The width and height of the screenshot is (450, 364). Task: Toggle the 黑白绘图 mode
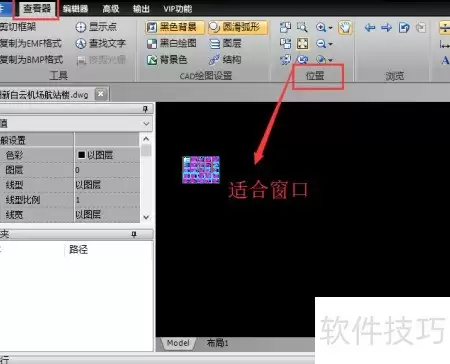172,43
